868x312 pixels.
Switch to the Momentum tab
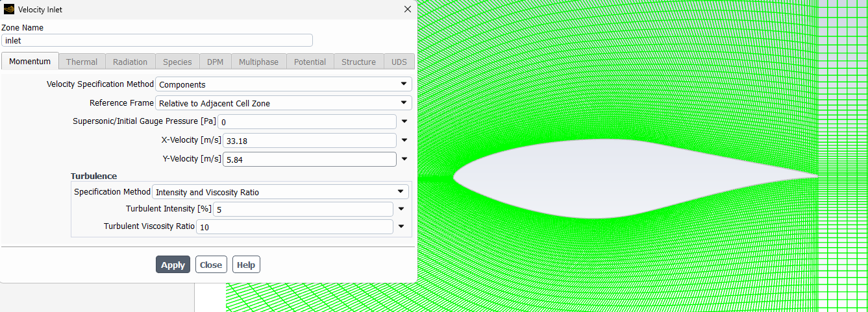(30, 62)
